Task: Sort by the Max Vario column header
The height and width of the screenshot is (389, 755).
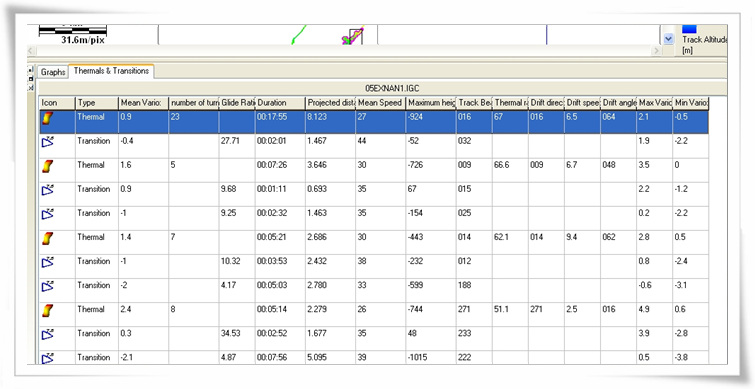Action: [x=654, y=103]
